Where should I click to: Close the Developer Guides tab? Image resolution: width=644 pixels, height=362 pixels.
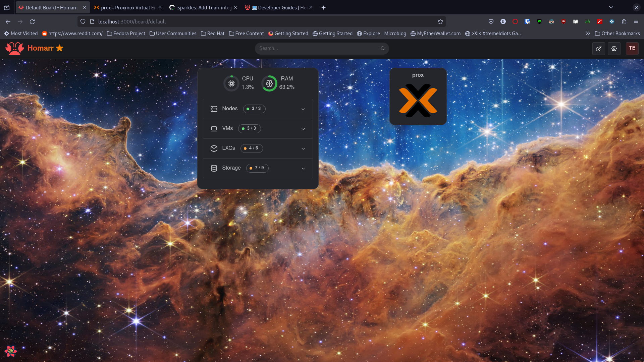coord(311,7)
